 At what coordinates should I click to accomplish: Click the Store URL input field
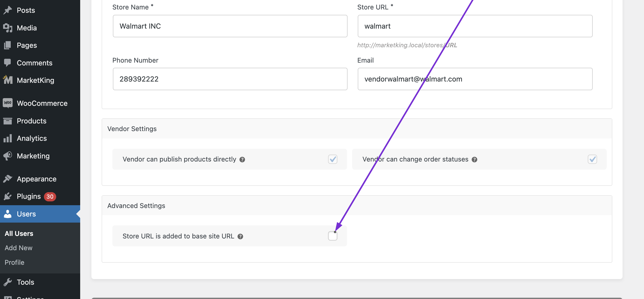tap(475, 26)
